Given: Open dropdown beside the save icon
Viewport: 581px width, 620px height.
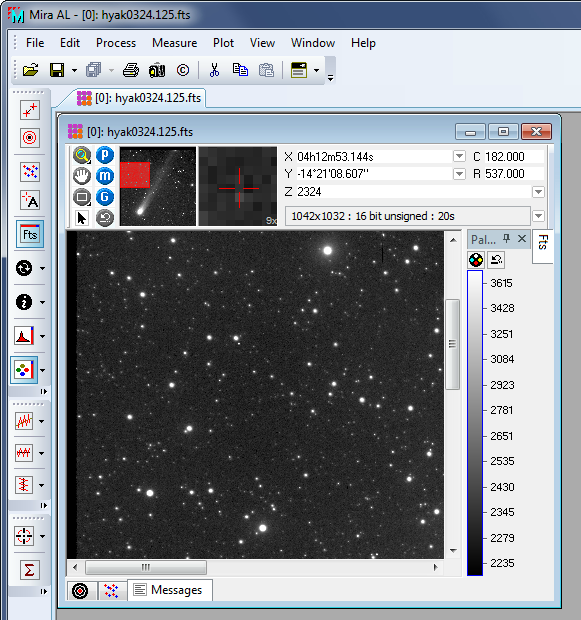Looking at the screenshot, I should pyautogui.click(x=74, y=71).
